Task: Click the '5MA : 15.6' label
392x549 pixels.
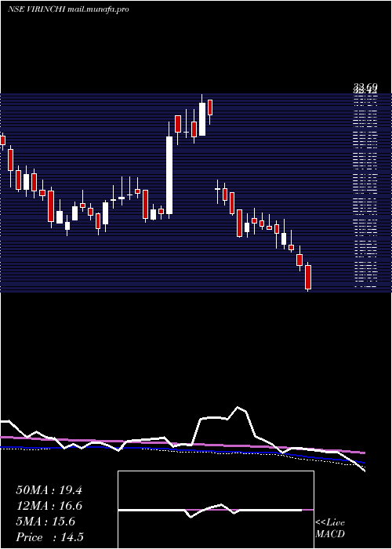Action: (x=45, y=522)
